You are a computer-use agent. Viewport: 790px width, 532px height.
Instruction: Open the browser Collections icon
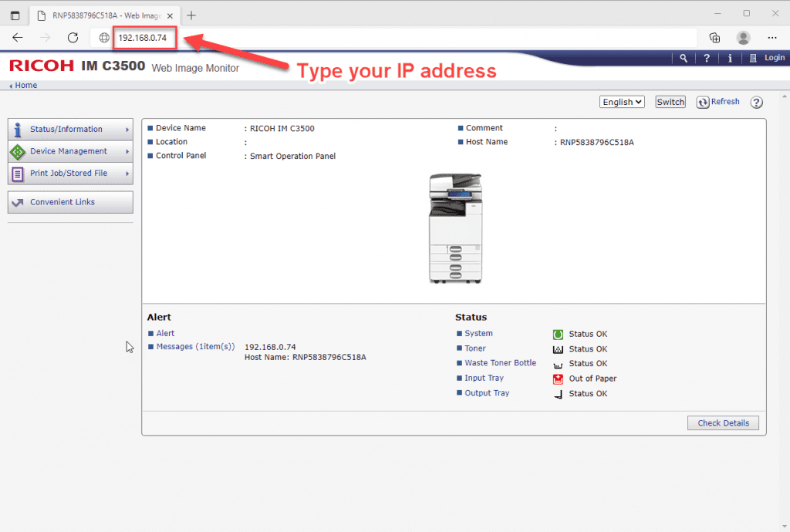coord(714,38)
